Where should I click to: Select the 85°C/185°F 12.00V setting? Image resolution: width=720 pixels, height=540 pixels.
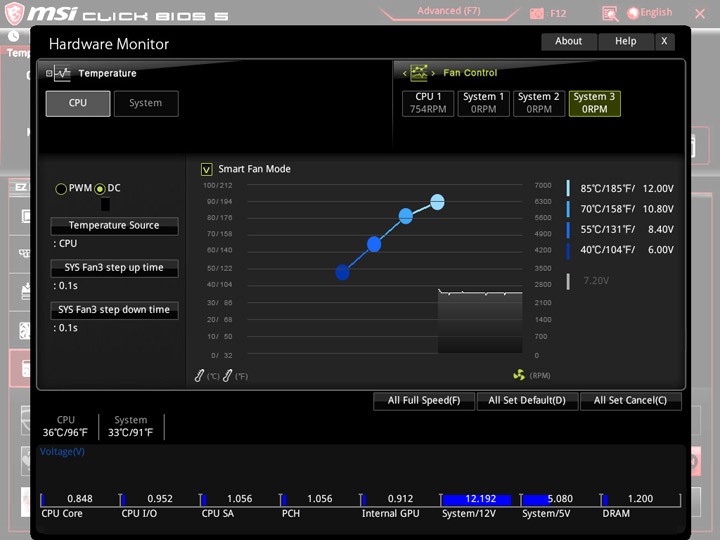pos(620,189)
